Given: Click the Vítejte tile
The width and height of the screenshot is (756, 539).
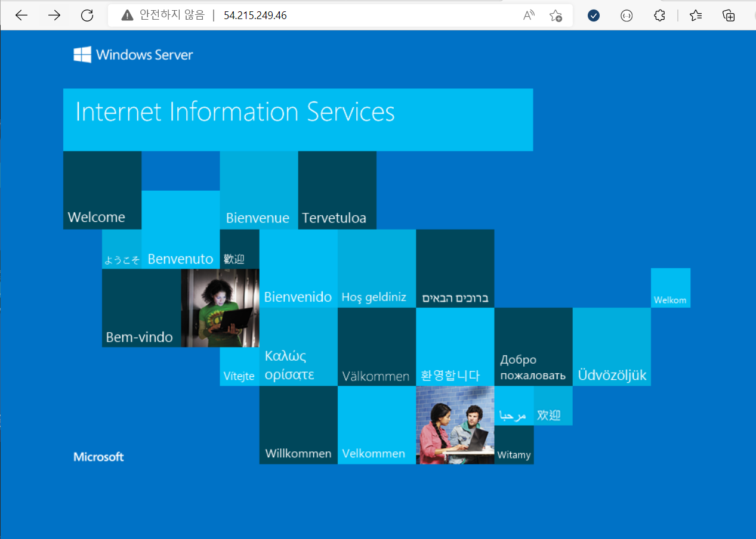Looking at the screenshot, I should pos(239,366).
